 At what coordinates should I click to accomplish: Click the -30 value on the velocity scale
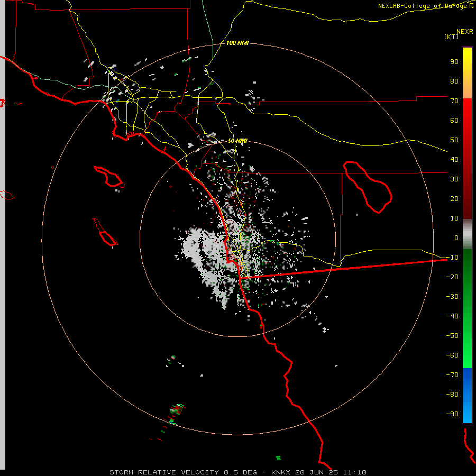452,296
